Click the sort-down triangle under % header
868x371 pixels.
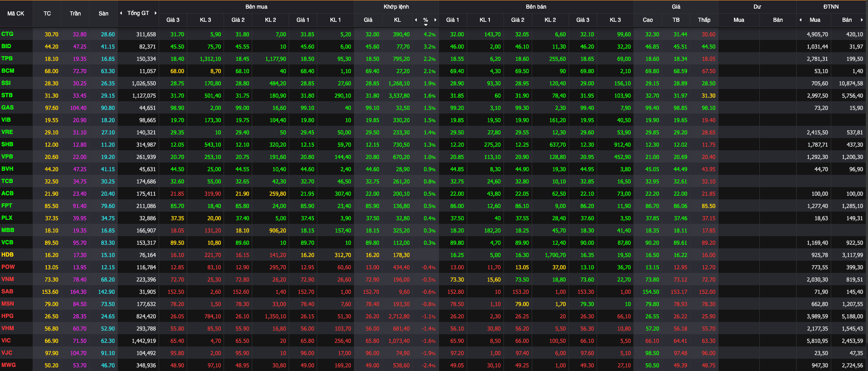tap(426, 25)
